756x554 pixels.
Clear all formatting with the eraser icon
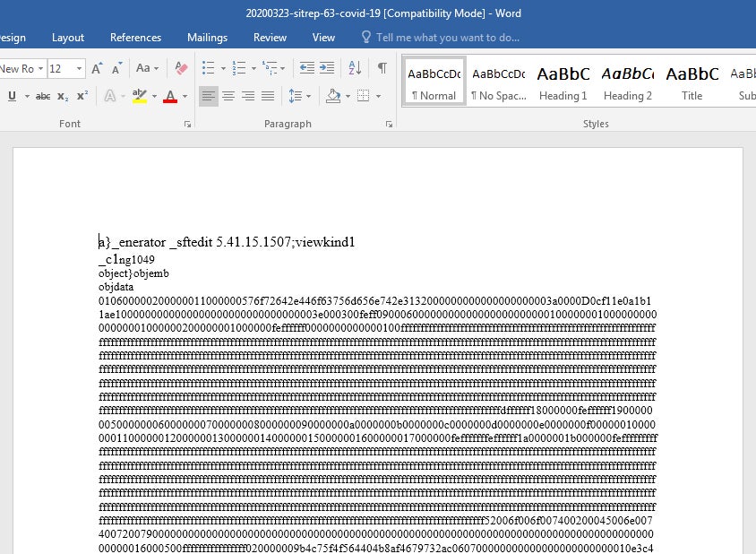[181, 68]
